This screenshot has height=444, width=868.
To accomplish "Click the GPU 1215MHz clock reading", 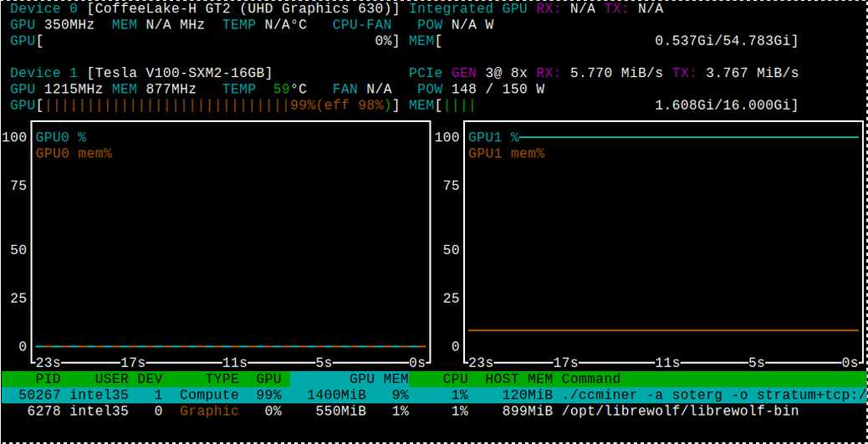I will coord(57,89).
